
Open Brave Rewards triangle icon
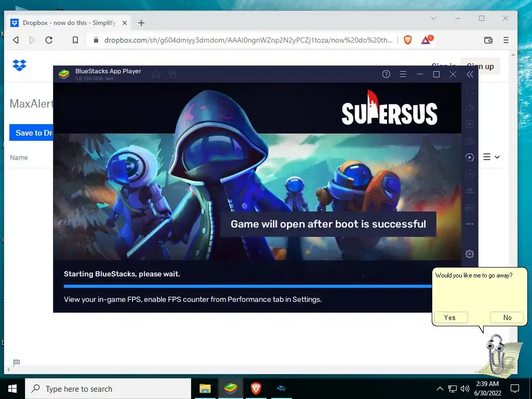(427, 40)
